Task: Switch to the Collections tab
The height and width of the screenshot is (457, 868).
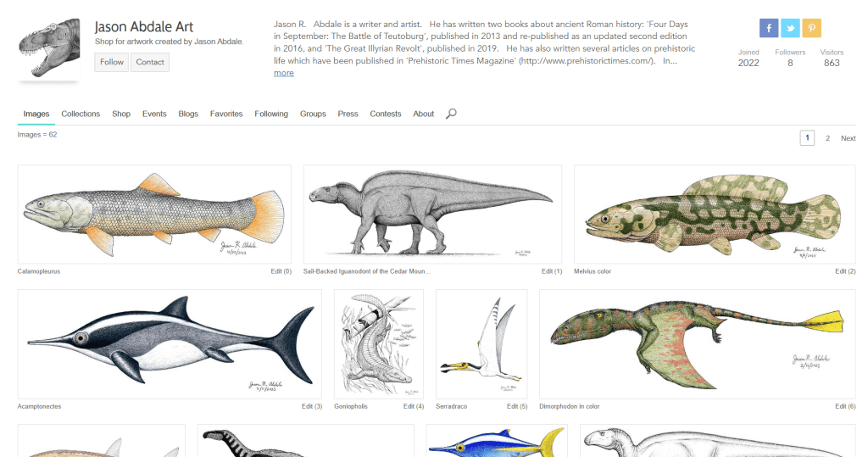Action: [x=81, y=114]
